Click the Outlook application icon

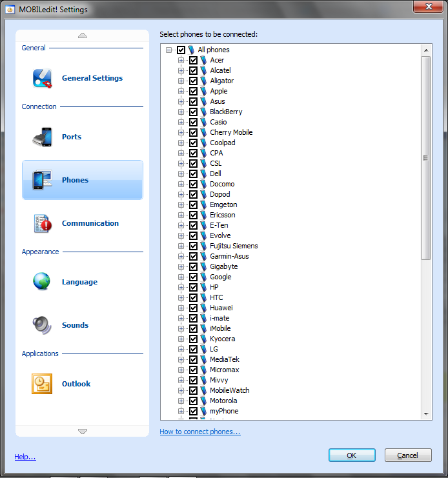pos(42,384)
